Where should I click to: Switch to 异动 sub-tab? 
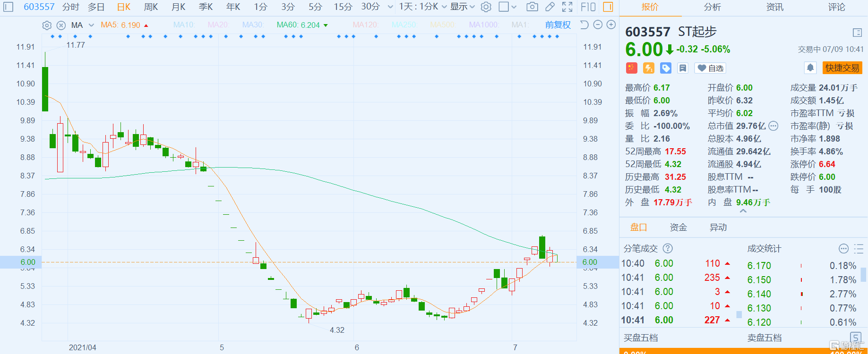(x=718, y=228)
